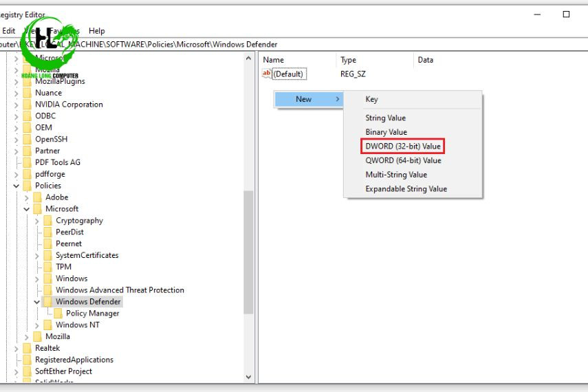Click the tree pane scroll down arrow
This screenshot has height=392, width=588.
point(248,377)
